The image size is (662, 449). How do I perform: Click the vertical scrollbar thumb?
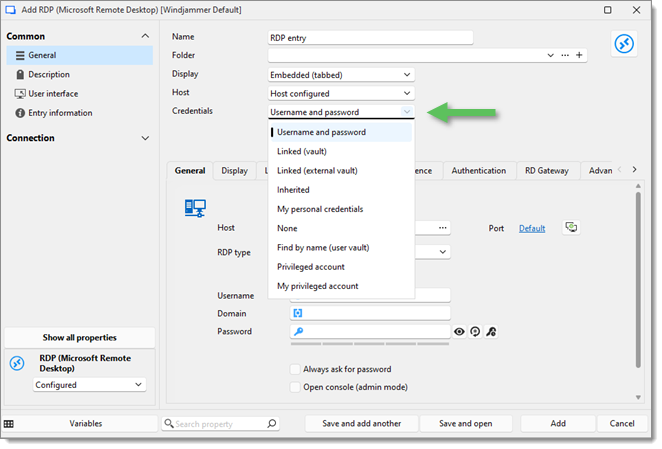pyautogui.click(x=638, y=280)
